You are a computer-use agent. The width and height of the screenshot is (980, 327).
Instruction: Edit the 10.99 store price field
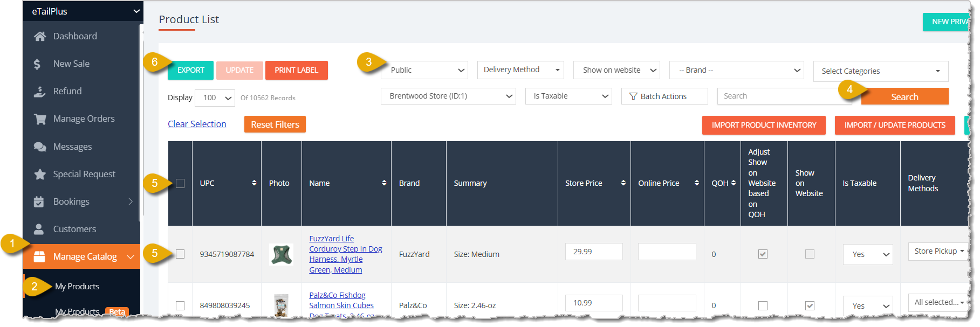pos(594,303)
